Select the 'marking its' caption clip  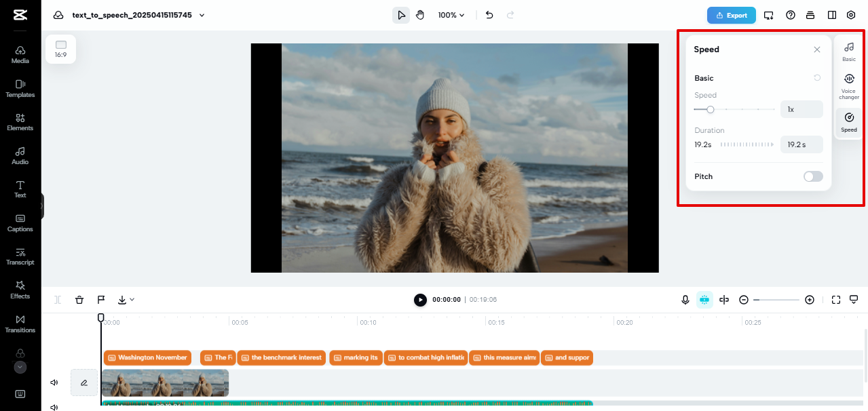[x=356, y=357]
